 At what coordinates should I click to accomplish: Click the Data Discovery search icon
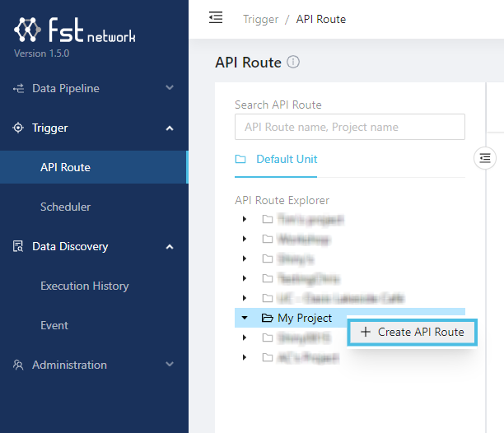pos(18,246)
